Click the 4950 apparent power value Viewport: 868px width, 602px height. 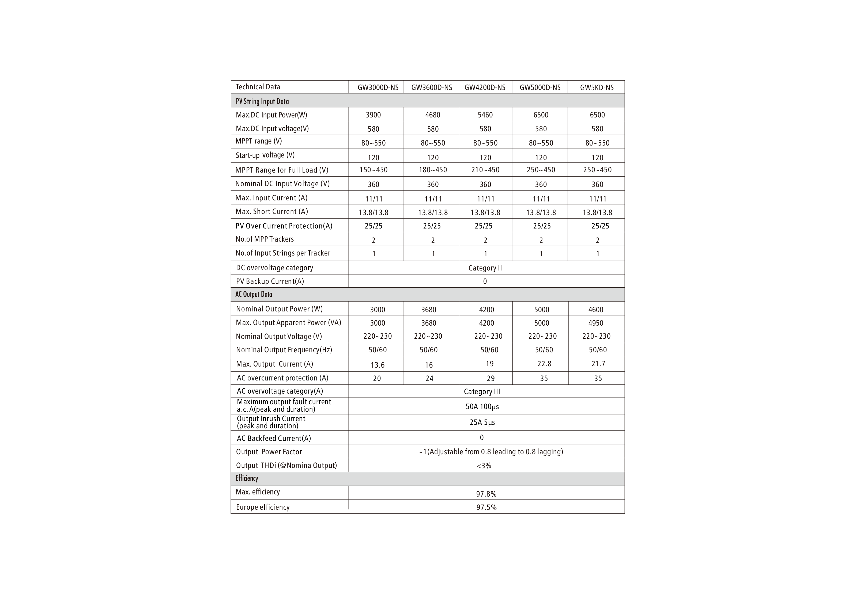click(x=595, y=323)
